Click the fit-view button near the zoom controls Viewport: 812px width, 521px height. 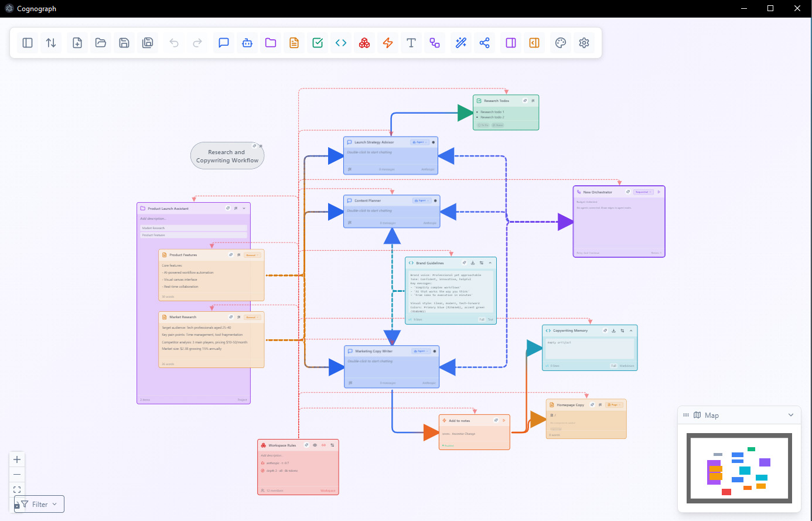[x=16, y=489]
